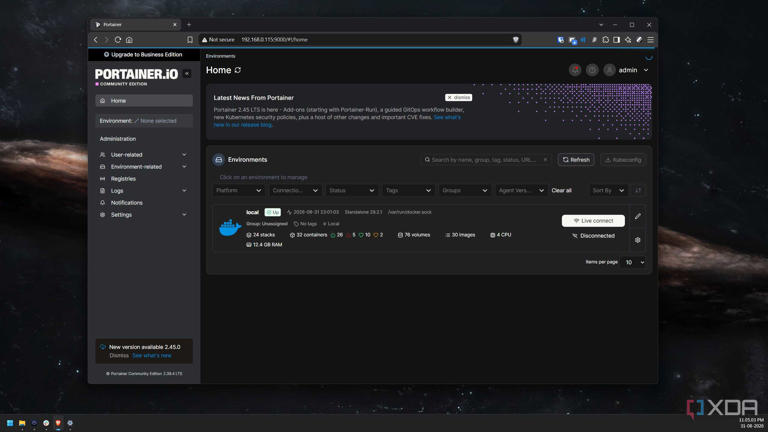The height and width of the screenshot is (432, 768).
Task: Expand the Settings menu chevron
Action: point(184,215)
